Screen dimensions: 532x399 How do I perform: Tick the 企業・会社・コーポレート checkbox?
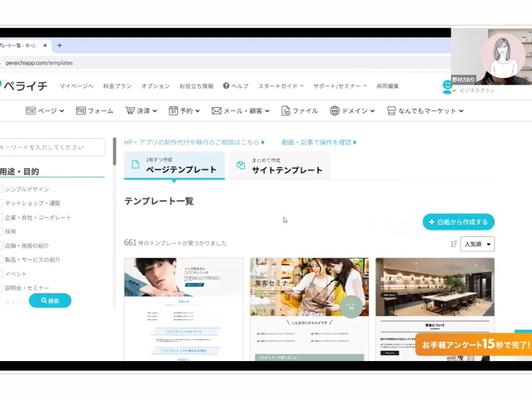tap(2, 217)
